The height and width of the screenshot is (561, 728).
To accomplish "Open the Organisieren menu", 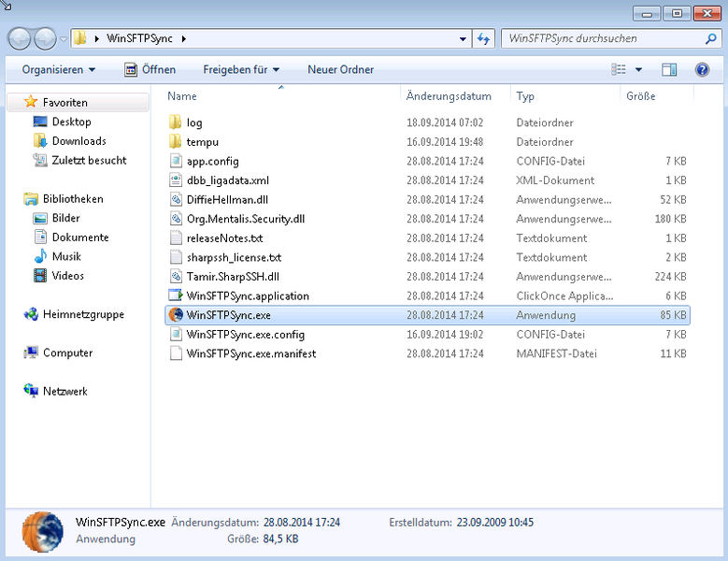I will 59,70.
